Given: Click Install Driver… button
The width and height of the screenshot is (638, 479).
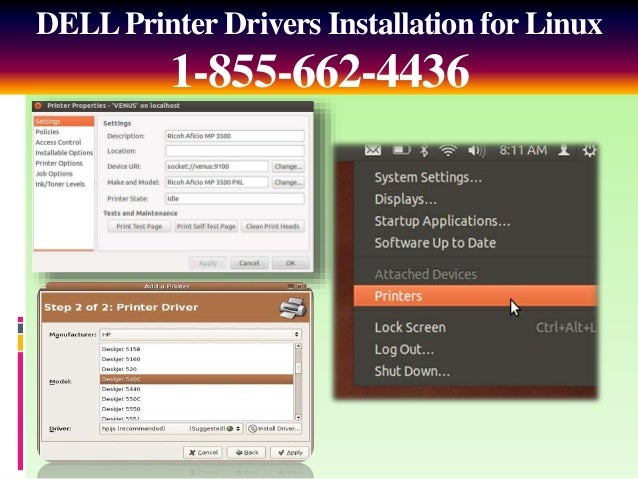Looking at the screenshot, I should (x=274, y=429).
